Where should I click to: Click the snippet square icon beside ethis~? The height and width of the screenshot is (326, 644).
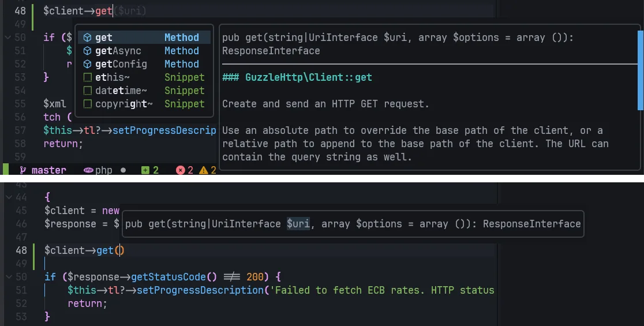click(x=88, y=77)
